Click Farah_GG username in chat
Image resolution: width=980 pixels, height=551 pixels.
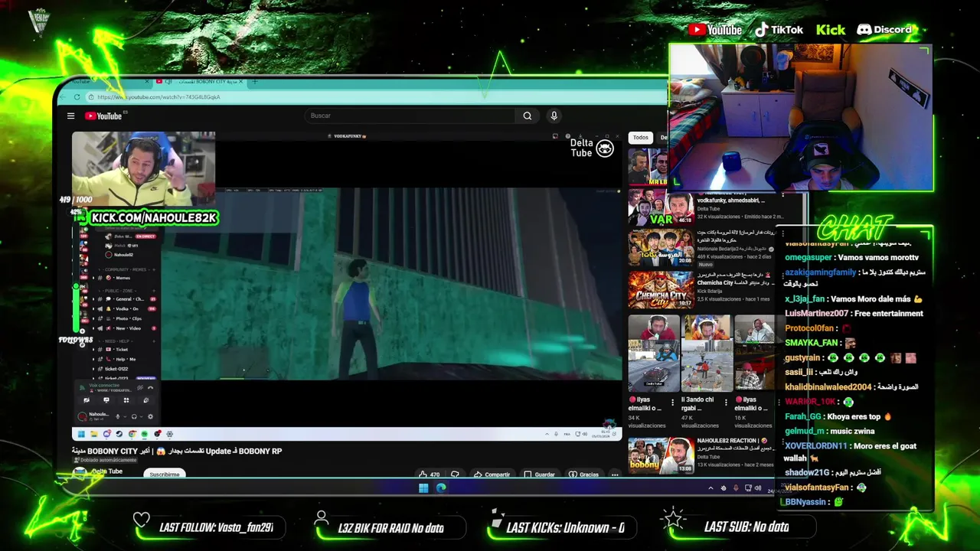point(802,417)
